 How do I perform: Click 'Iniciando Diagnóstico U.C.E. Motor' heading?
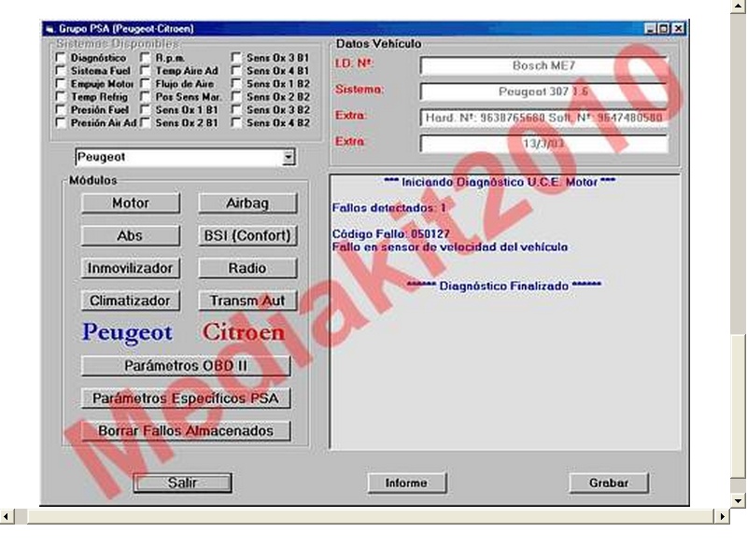[x=500, y=182]
